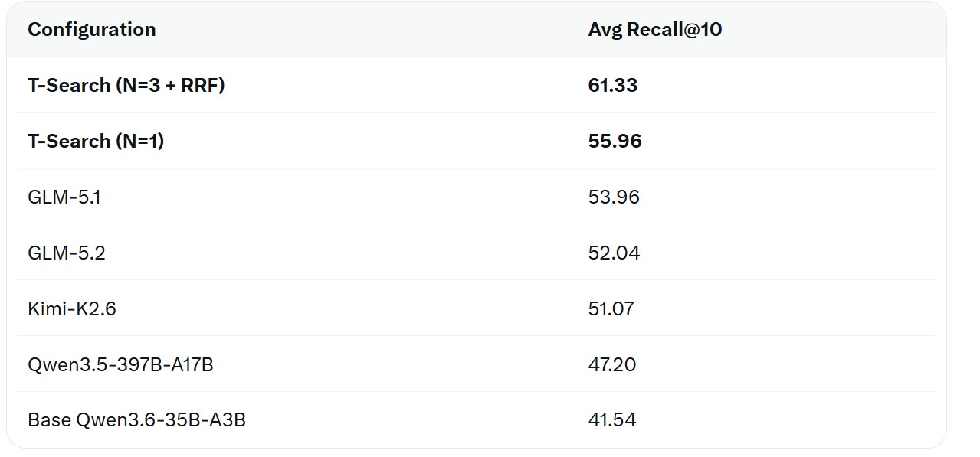The height and width of the screenshot is (457, 980).
Task: Select the GLM-5.1 configuration cell
Action: [64, 197]
